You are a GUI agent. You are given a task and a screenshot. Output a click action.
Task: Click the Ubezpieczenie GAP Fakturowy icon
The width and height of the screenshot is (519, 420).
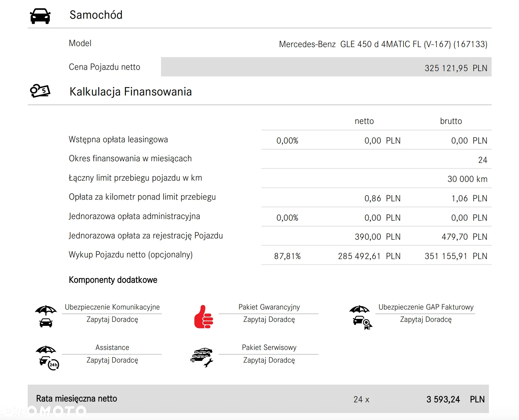[361, 318]
